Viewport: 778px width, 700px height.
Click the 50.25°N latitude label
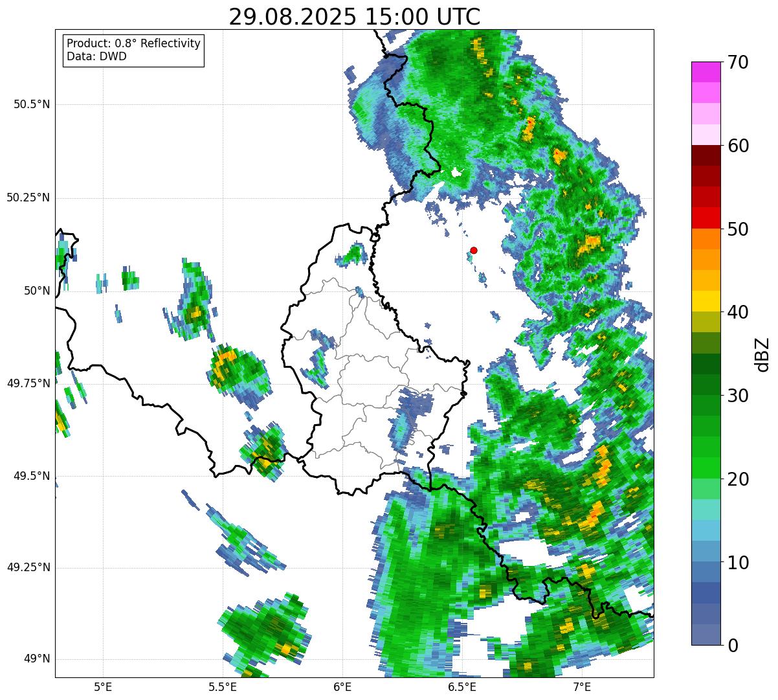pyautogui.click(x=28, y=198)
